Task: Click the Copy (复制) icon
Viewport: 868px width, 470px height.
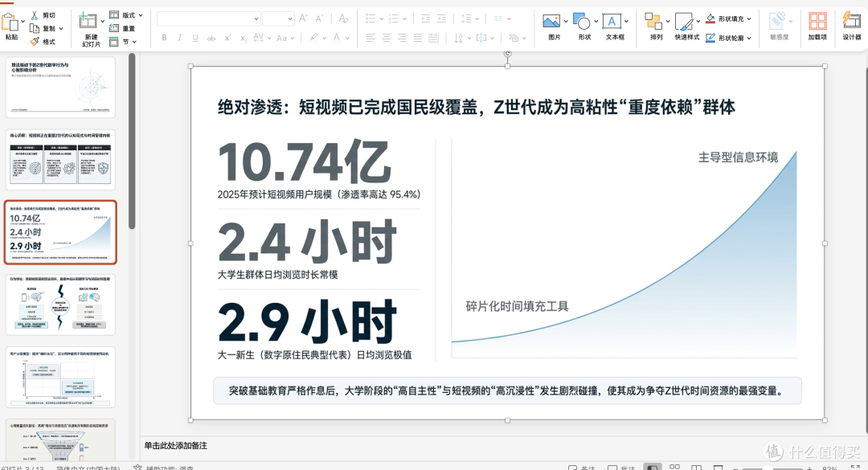Action: [x=35, y=28]
